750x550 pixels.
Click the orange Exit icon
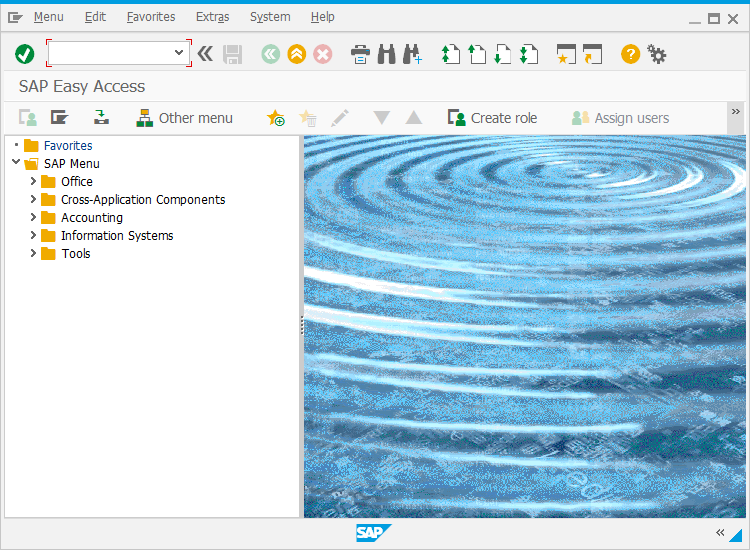click(297, 54)
